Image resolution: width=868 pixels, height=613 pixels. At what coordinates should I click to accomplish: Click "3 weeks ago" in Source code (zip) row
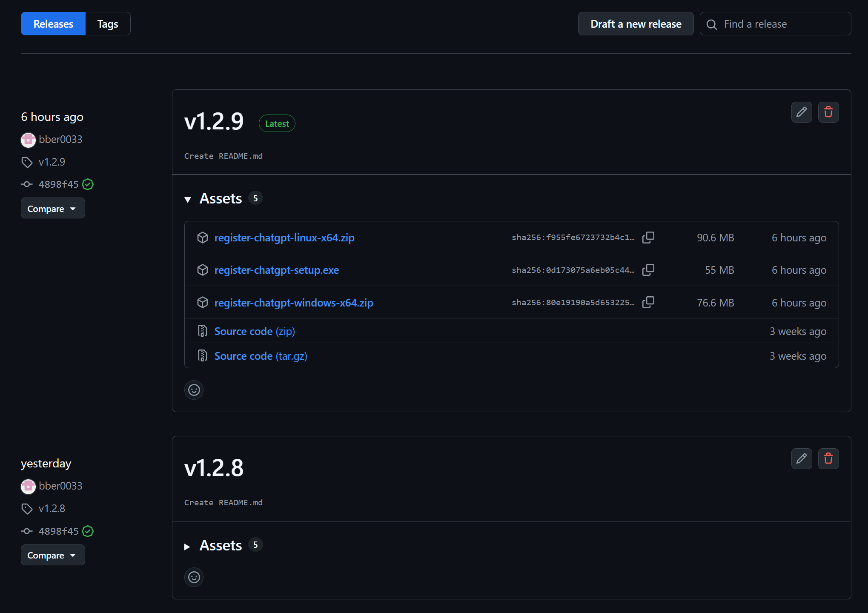click(x=798, y=331)
